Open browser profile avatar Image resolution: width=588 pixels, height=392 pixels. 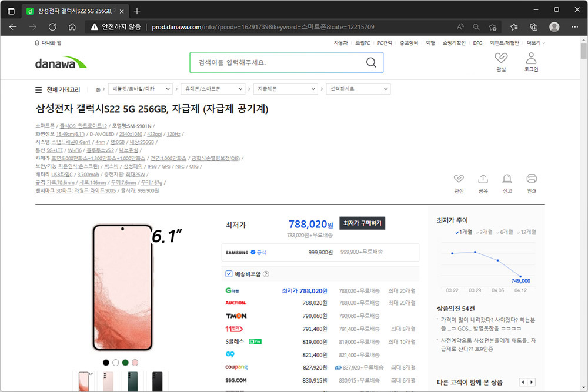pos(554,27)
